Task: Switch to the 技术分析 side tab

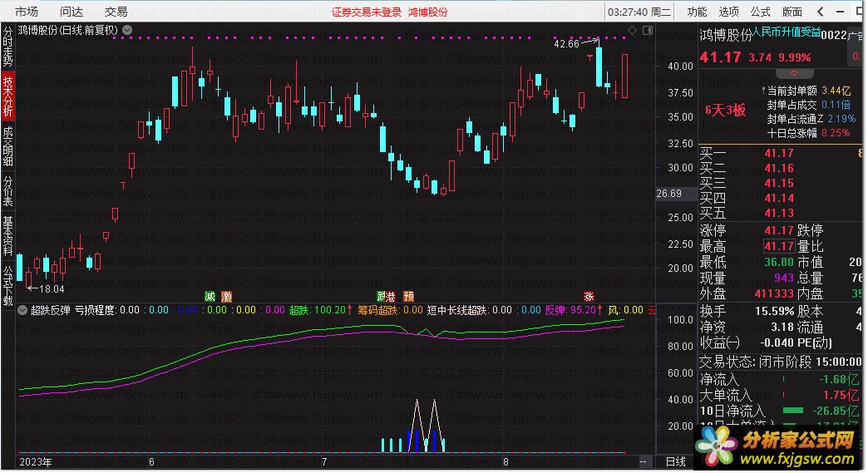Action: point(7,96)
